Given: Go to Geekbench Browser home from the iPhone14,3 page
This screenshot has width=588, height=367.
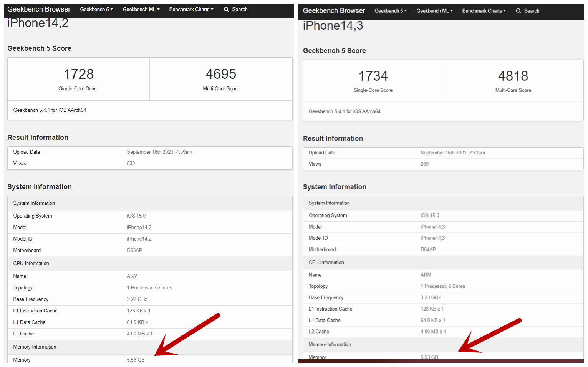Looking at the screenshot, I should pos(334,11).
